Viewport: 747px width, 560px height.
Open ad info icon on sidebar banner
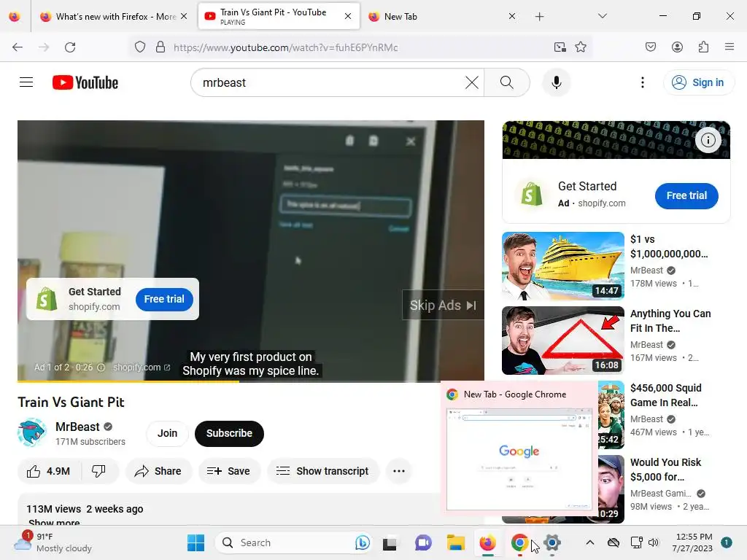click(x=708, y=140)
